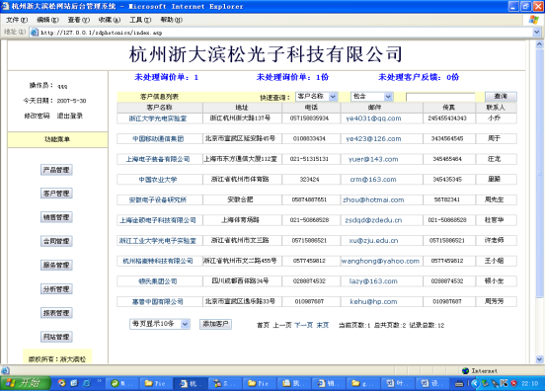This screenshot has width=545, height=392.
Task: Switch to the taskbar window labeled 我..
Action: (x=293, y=384)
